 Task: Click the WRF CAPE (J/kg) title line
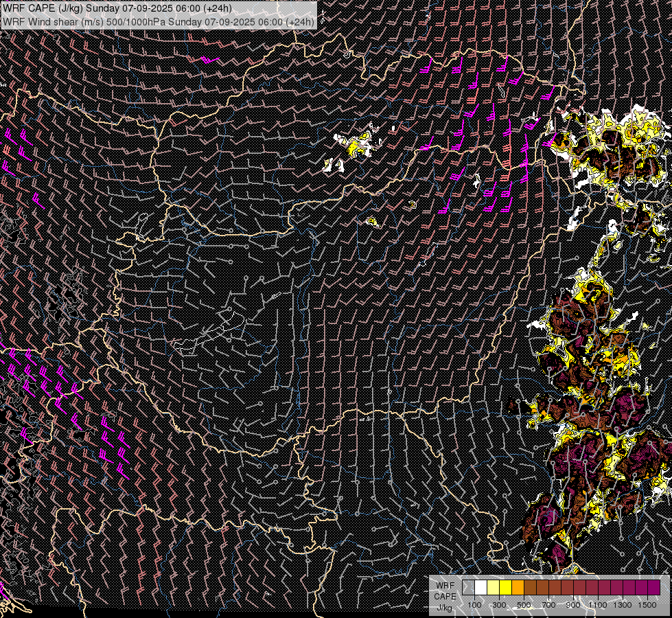coord(117,8)
